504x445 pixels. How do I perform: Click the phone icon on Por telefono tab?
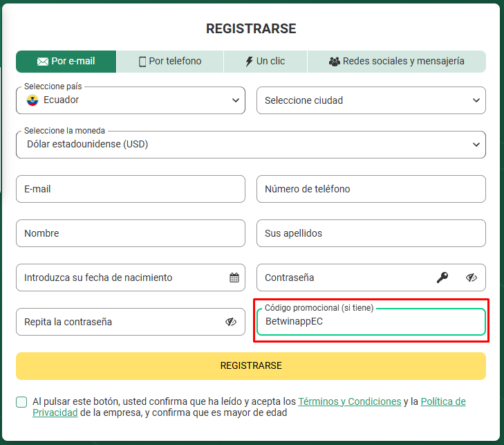(142, 62)
